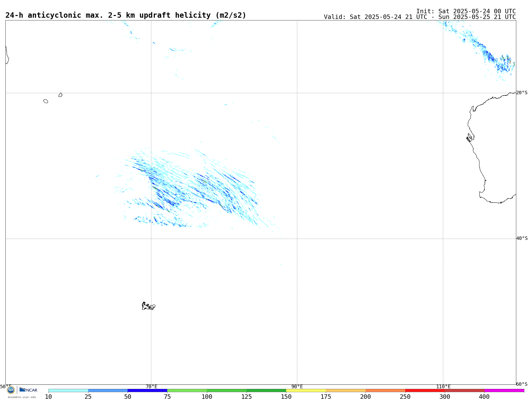The height and width of the screenshot is (400, 532).
Task: Select the magenta above-400 color swatch
Action: click(504, 391)
